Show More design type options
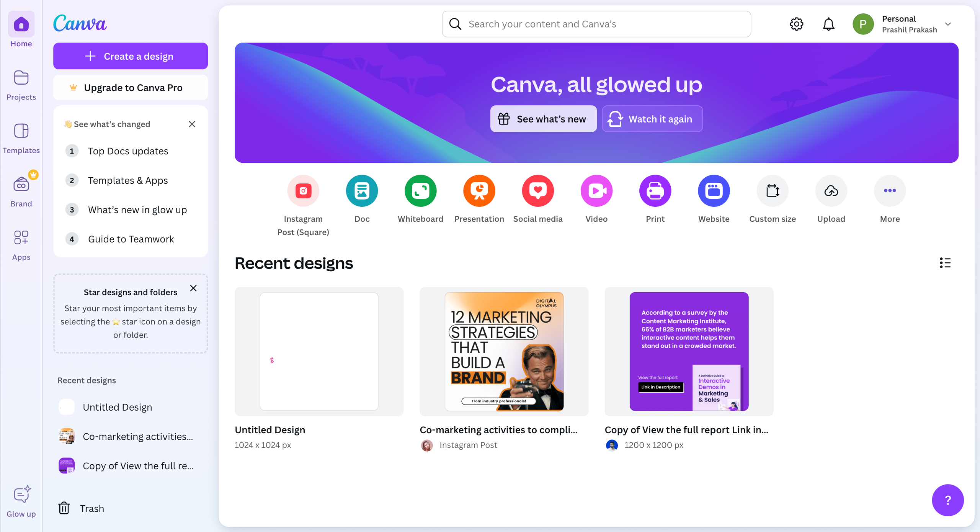This screenshot has width=980, height=532. click(x=890, y=191)
